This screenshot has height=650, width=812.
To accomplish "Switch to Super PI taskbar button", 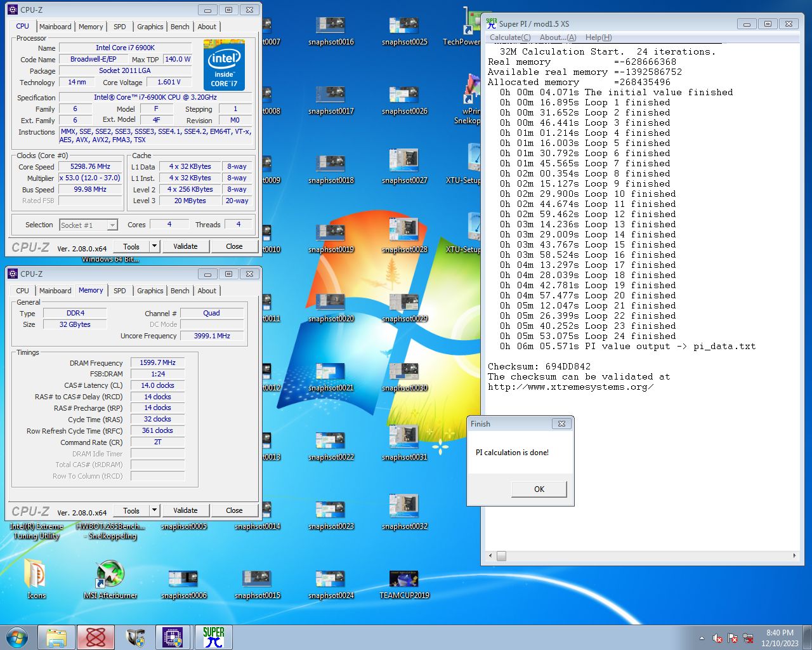I will [x=214, y=637].
